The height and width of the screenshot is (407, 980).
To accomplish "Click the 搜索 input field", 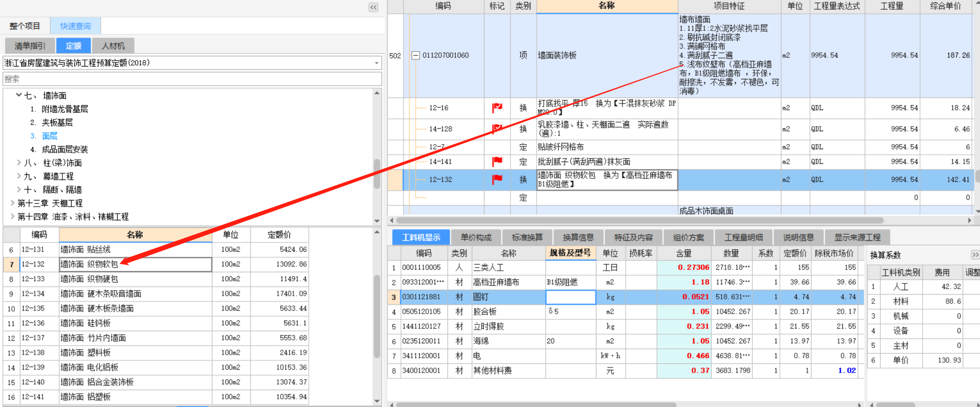I will [x=192, y=79].
